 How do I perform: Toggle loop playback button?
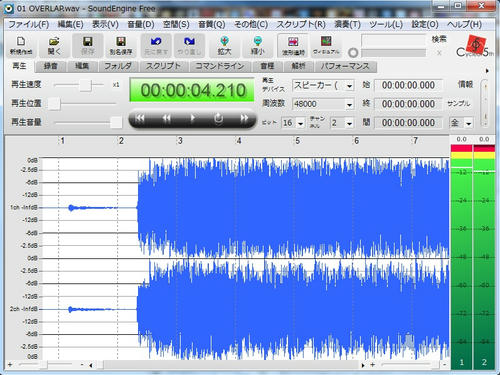click(x=218, y=118)
